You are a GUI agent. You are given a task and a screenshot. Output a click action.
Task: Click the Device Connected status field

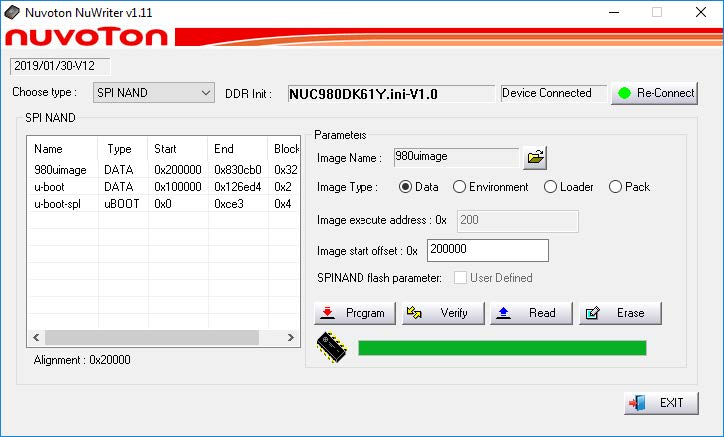(x=554, y=93)
